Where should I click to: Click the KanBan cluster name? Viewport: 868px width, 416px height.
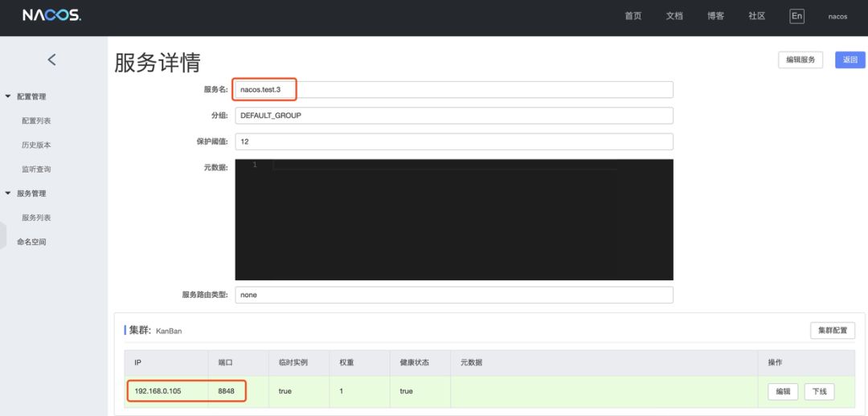(x=169, y=332)
